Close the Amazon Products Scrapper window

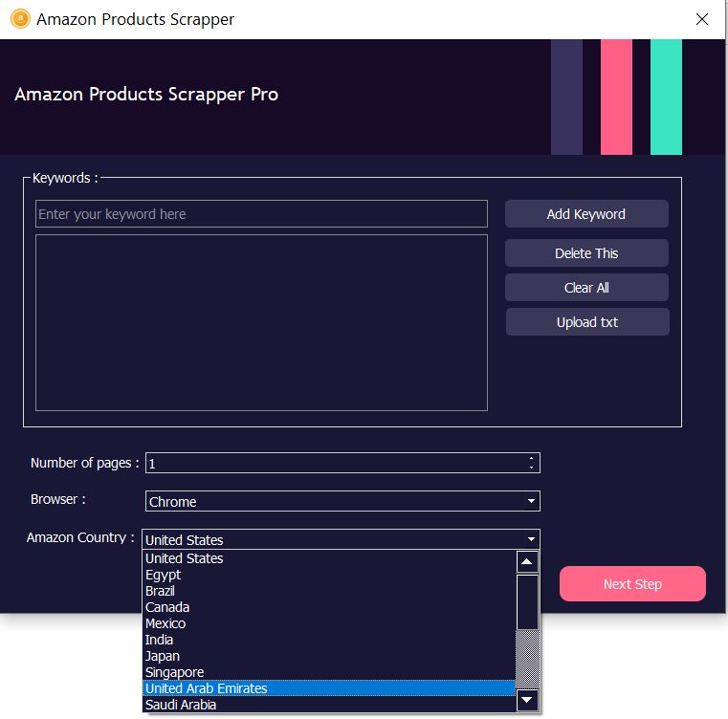coord(701,19)
